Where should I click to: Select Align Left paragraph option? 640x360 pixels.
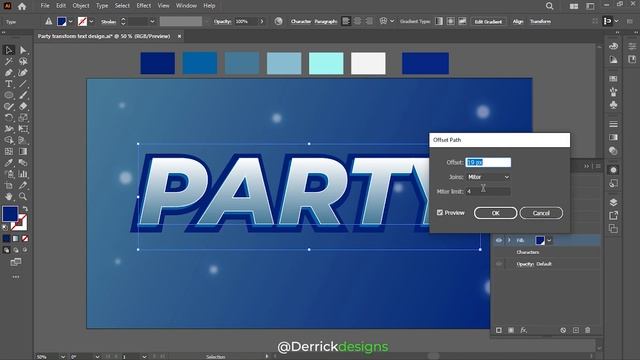pyautogui.click(x=346, y=22)
